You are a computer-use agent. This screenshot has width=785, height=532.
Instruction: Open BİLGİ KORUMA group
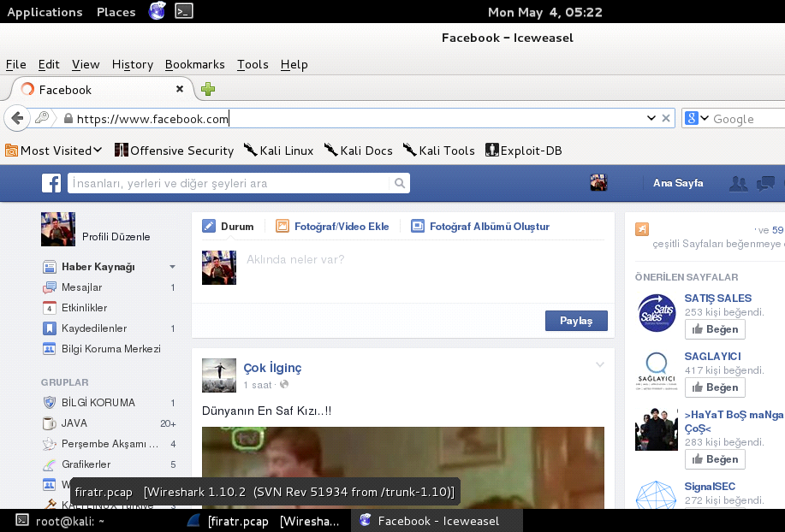98,403
